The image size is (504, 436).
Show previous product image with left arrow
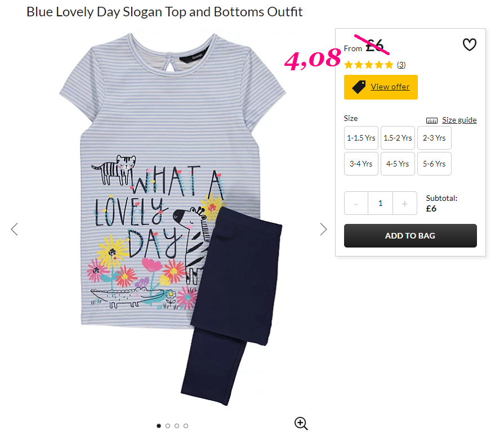click(x=14, y=229)
